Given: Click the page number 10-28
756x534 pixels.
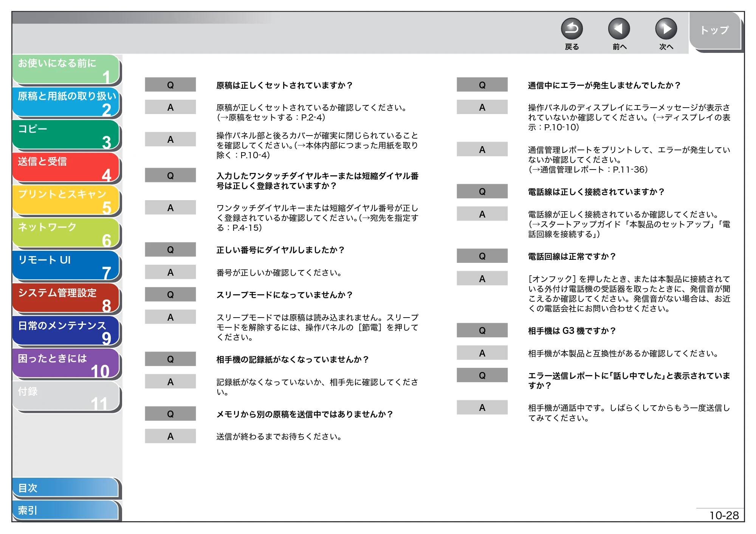Looking at the screenshot, I should pos(724,515).
